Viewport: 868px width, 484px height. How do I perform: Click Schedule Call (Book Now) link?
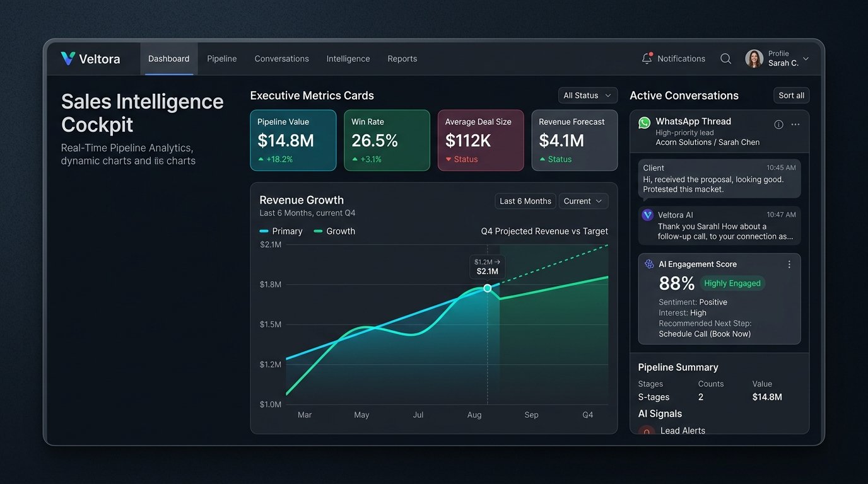point(705,333)
